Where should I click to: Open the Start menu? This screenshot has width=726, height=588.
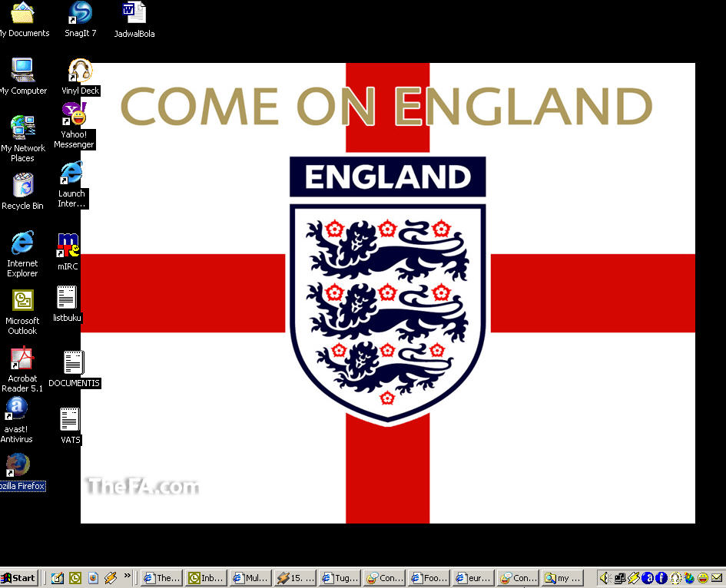point(18,578)
